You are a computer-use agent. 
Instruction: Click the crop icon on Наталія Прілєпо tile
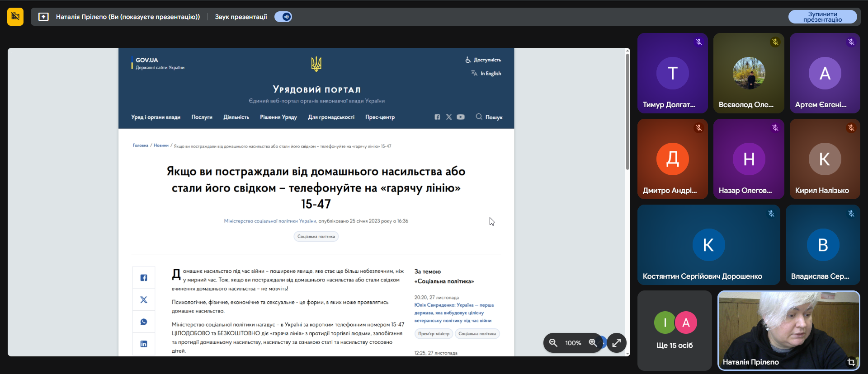[851, 362]
